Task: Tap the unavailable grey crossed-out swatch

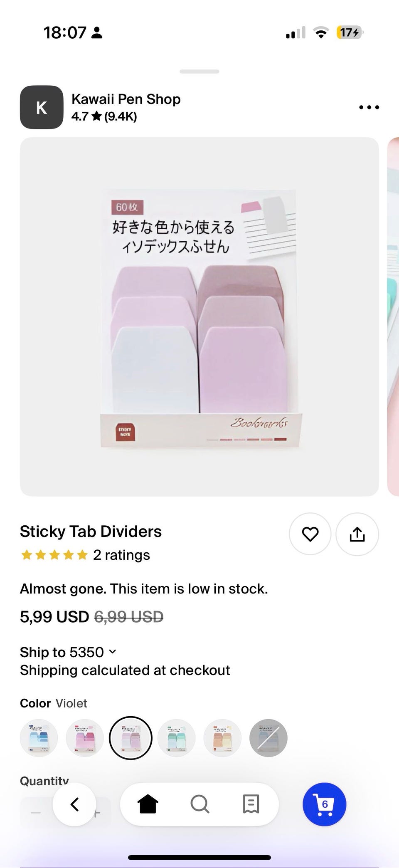Action: [x=268, y=738]
